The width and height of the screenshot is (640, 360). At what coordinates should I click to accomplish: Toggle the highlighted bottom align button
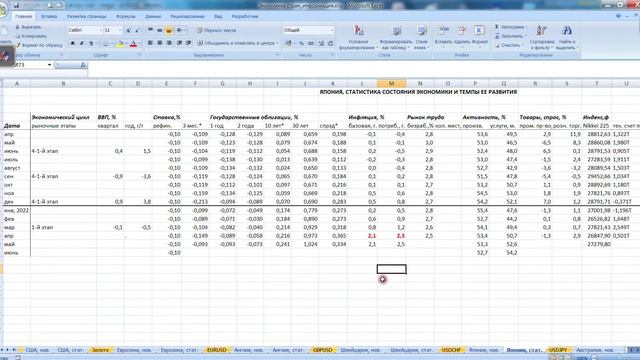(x=169, y=30)
